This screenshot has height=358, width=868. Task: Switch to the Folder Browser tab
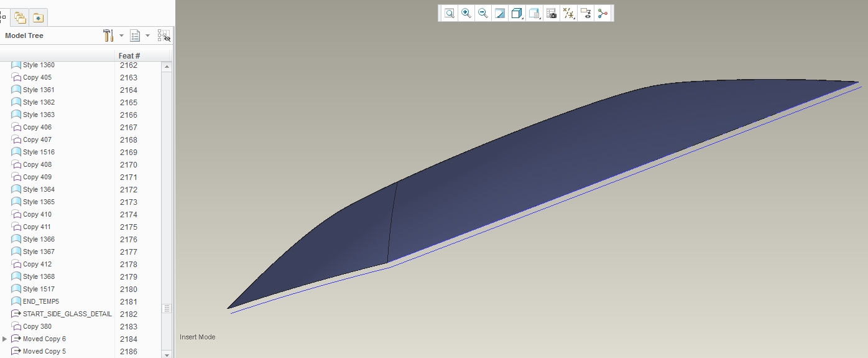point(20,17)
